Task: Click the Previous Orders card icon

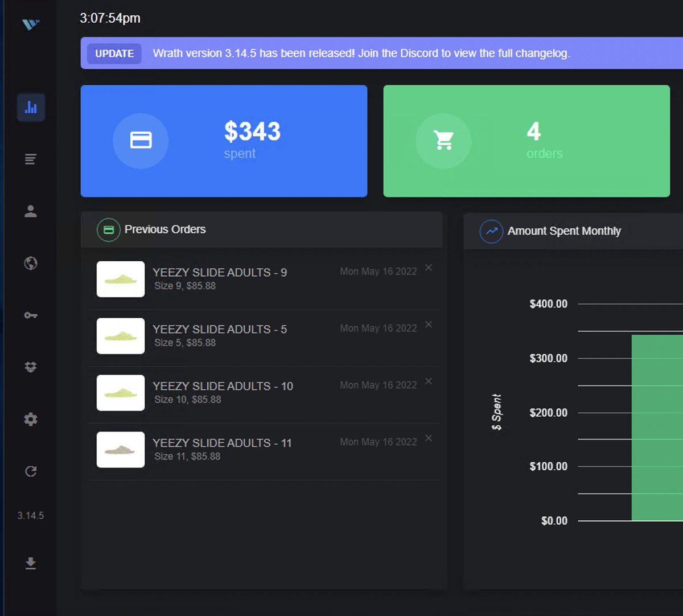Action: 108,230
